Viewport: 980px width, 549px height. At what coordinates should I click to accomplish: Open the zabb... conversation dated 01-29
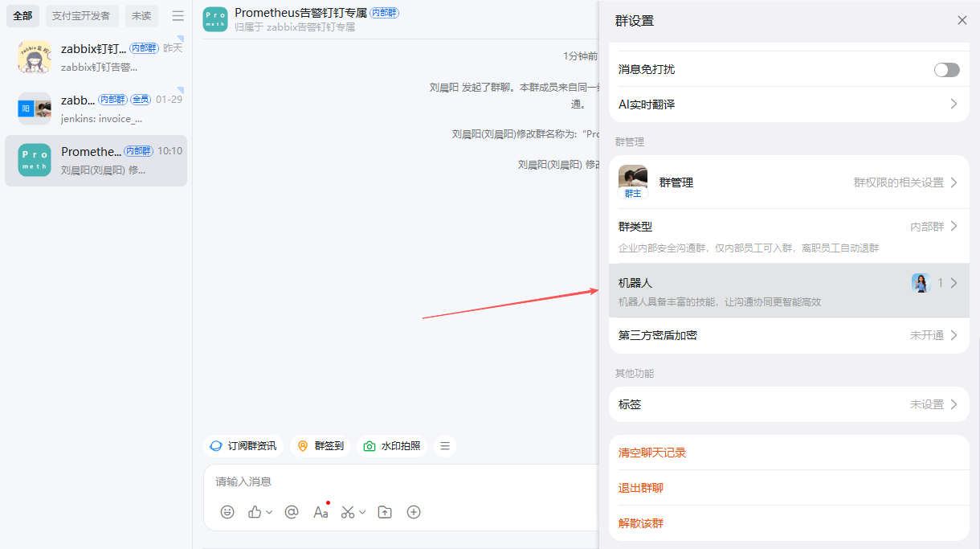96,109
